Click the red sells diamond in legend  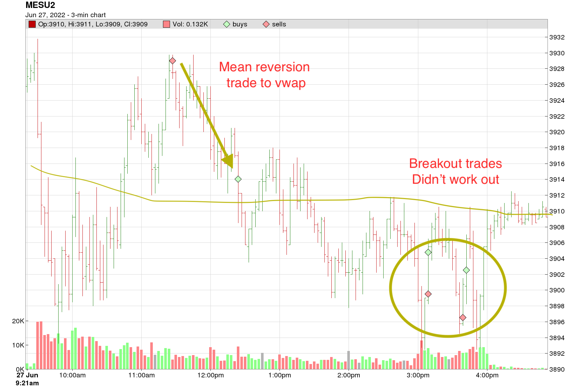(266, 24)
